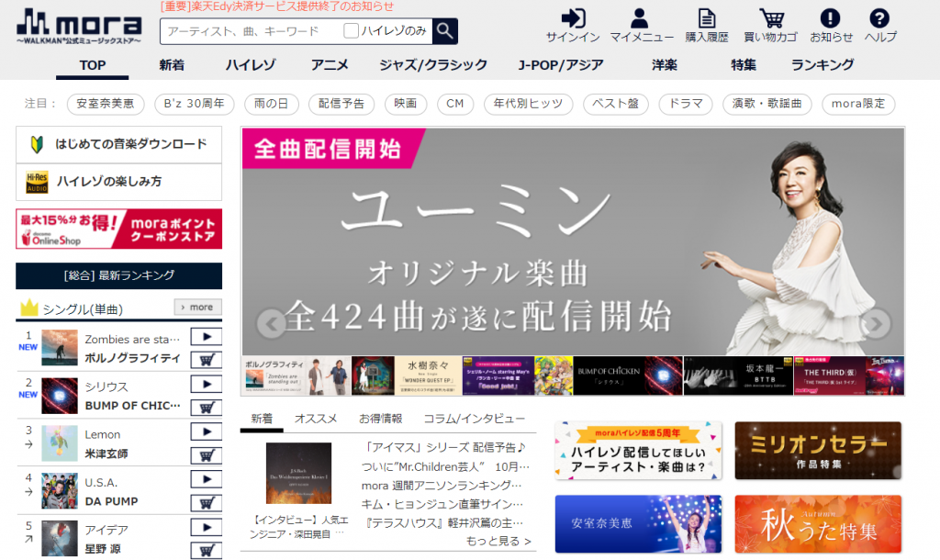Switch to コラム/インタビュー tab

(475, 419)
